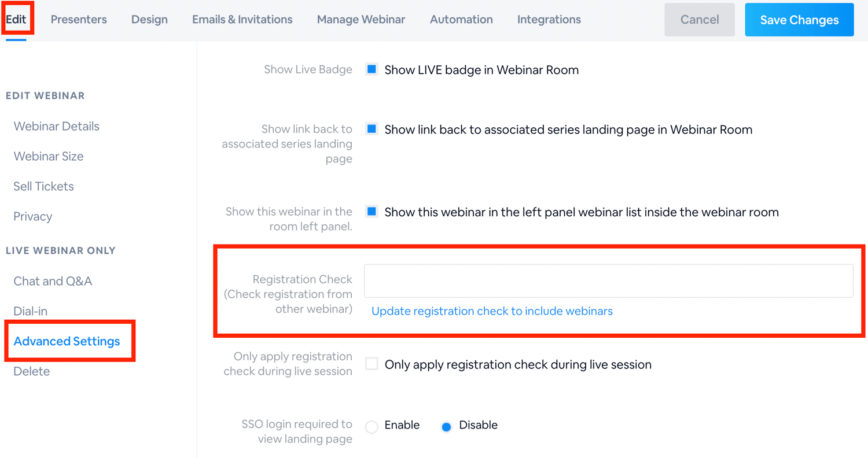Uncheck Show LIVE badge in Webinar Room
The image size is (868, 458).
(x=371, y=69)
